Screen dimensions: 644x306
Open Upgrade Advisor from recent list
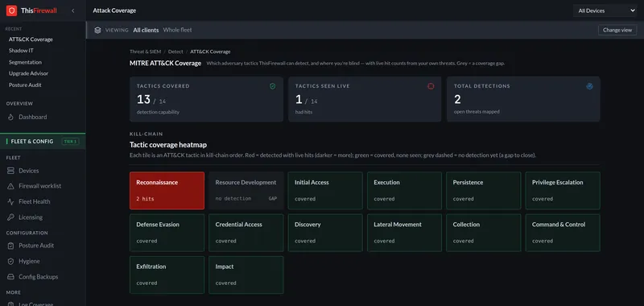point(28,73)
